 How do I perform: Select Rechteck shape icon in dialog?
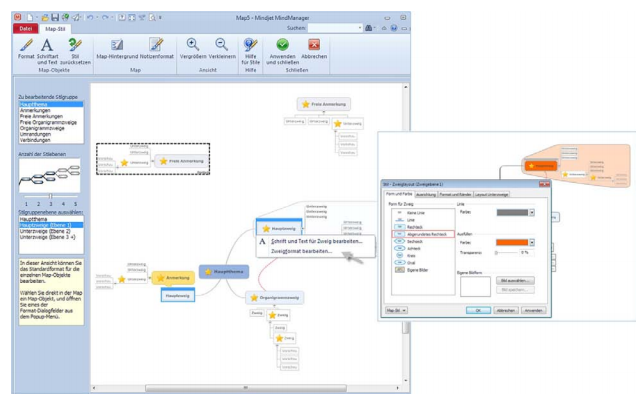point(399,227)
